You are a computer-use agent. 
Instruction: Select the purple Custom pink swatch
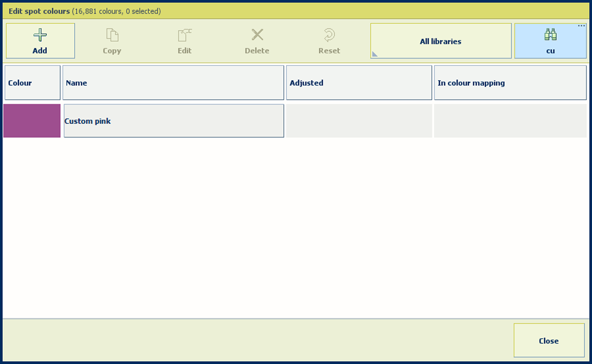[x=32, y=121]
